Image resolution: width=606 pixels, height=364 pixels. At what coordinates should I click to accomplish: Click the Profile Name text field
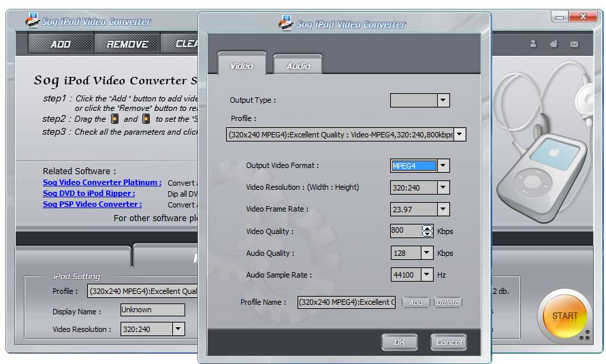(347, 302)
